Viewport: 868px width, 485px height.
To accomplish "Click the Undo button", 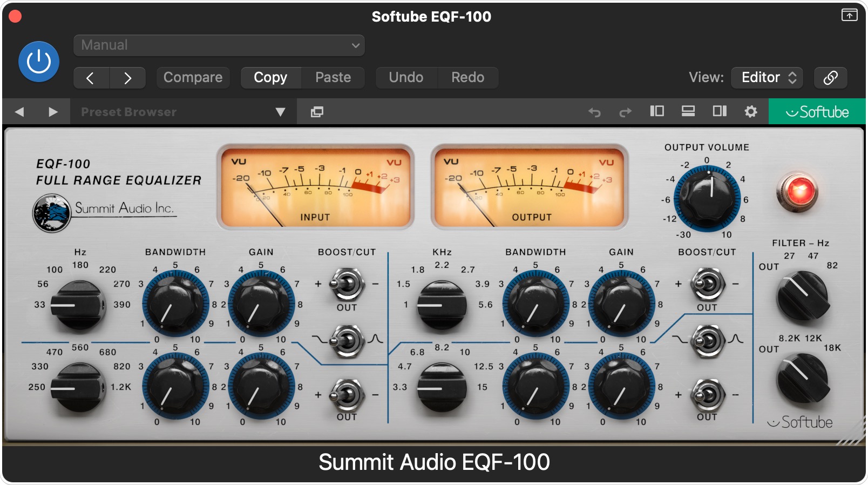I will (406, 78).
